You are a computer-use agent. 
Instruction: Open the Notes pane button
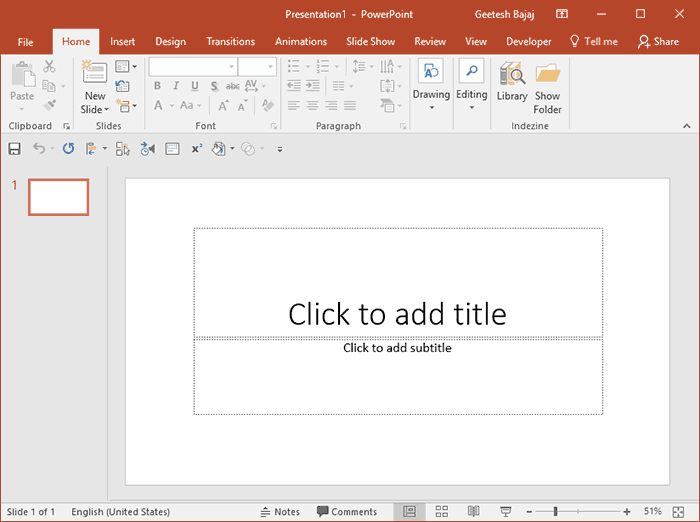pos(280,512)
